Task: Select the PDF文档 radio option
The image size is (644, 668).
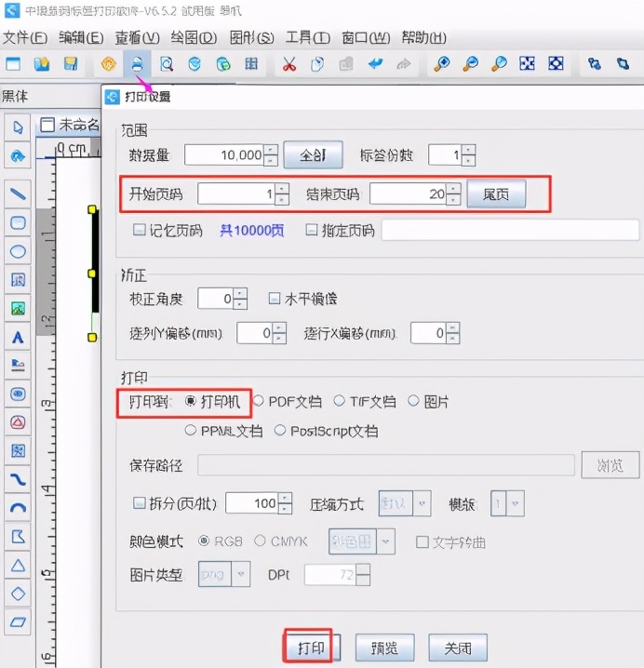Action: tap(259, 401)
